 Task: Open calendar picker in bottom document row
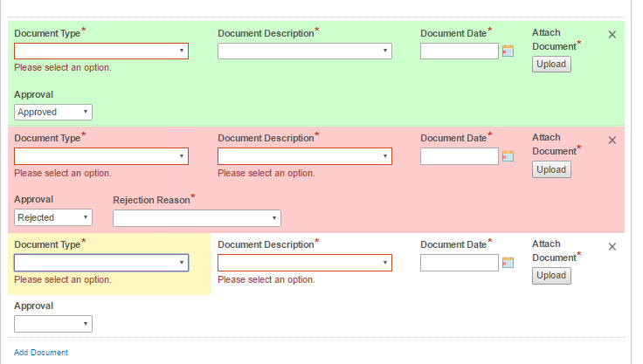(x=508, y=263)
